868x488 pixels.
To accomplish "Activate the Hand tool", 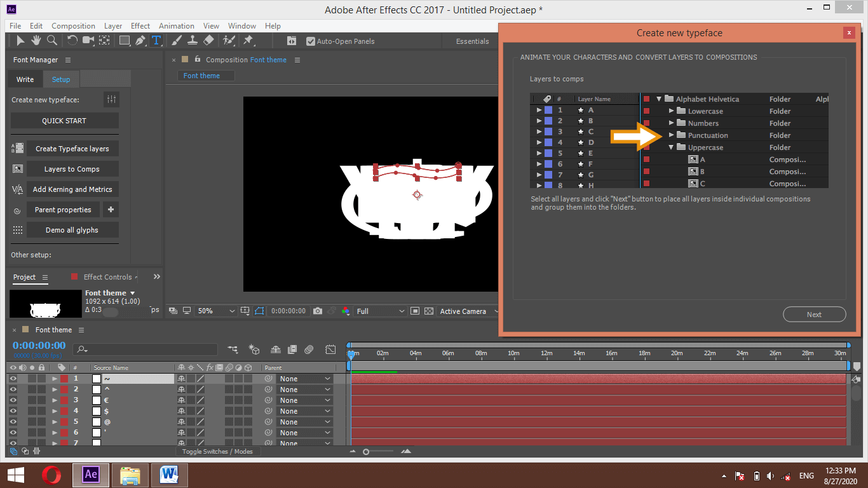I will pos(36,40).
